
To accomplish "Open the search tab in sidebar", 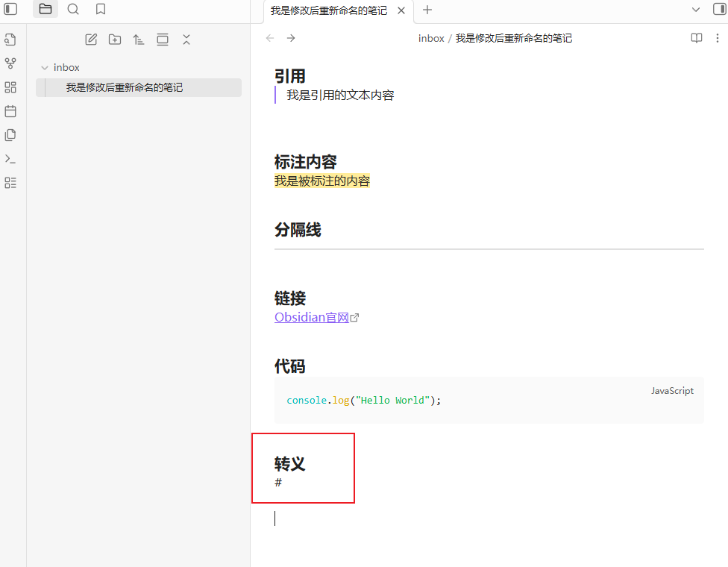I will (73, 10).
